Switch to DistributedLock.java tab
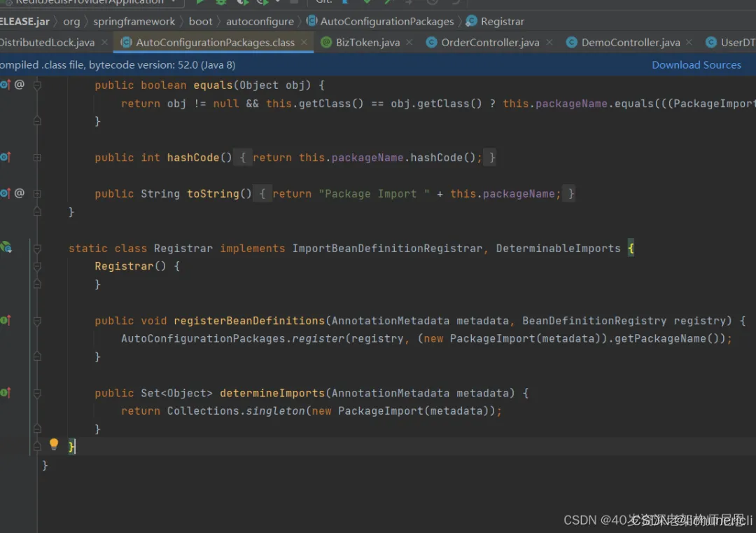The image size is (756, 533). [48, 43]
